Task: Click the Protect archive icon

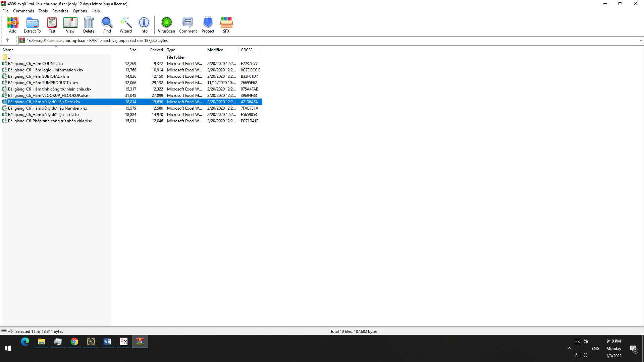Action: 208,25
